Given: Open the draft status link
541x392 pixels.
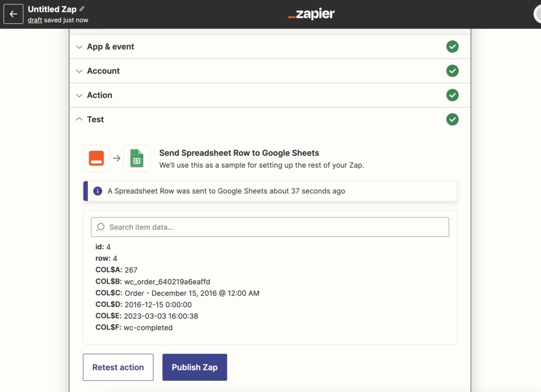Looking at the screenshot, I should click(35, 20).
